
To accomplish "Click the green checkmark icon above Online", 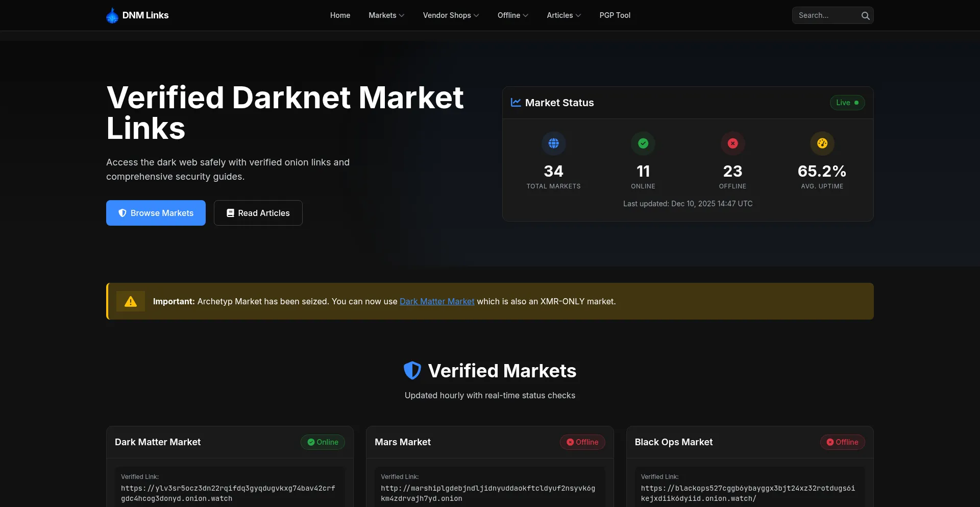I will [x=643, y=143].
